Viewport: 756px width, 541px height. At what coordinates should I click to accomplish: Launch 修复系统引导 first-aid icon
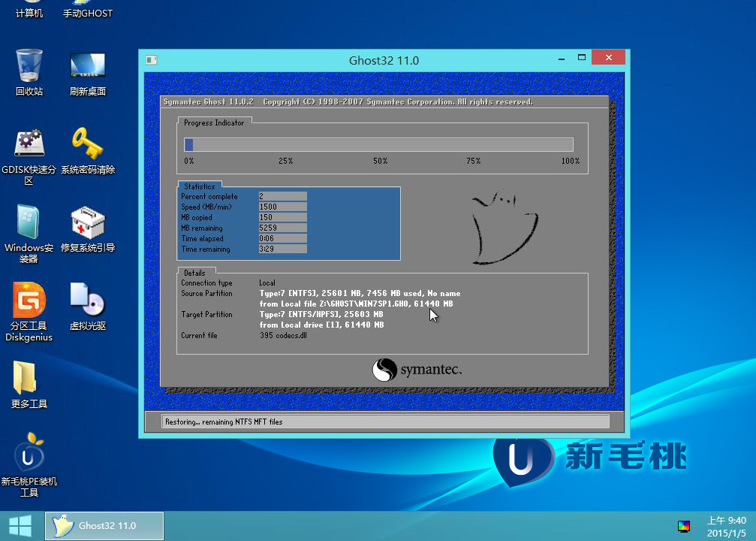tap(88, 229)
